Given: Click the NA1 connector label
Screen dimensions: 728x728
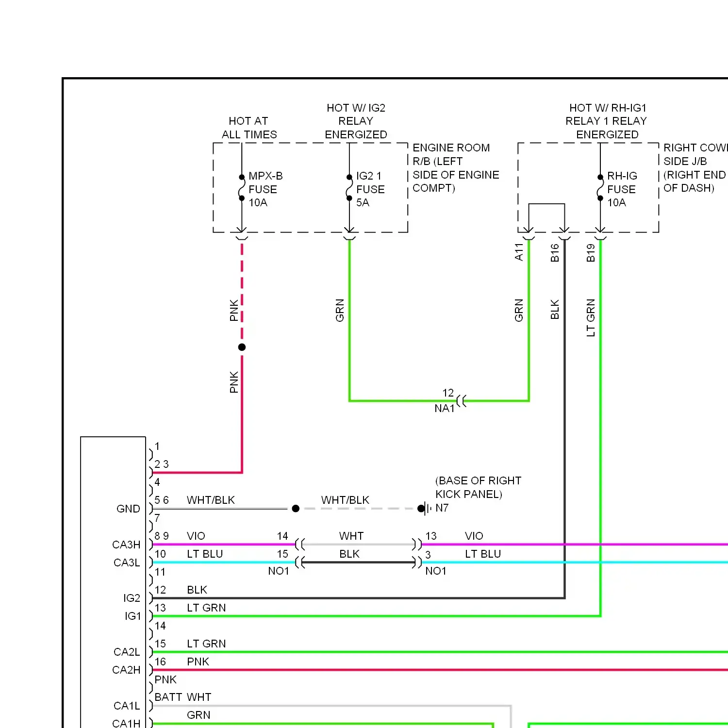Looking at the screenshot, I should click(445, 409).
